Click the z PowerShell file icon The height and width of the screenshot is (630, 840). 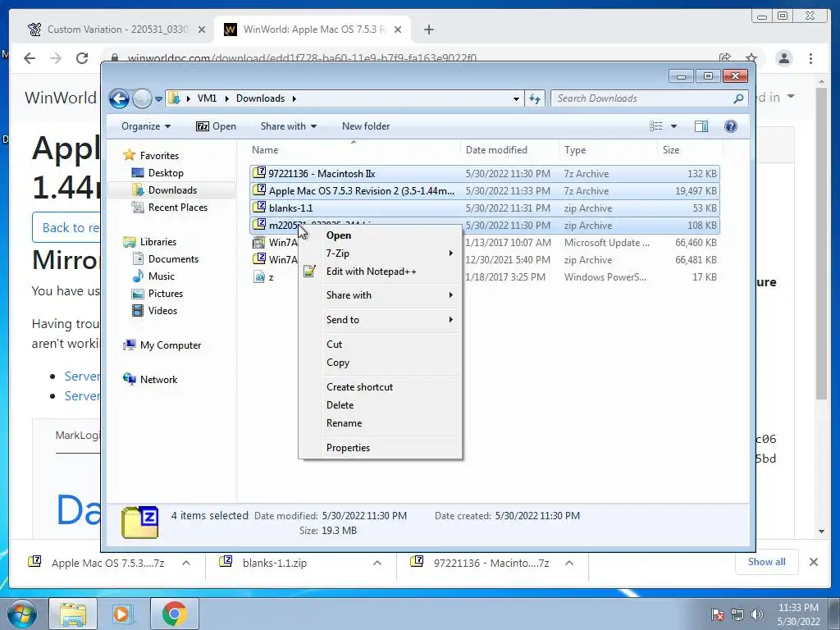[x=258, y=277]
